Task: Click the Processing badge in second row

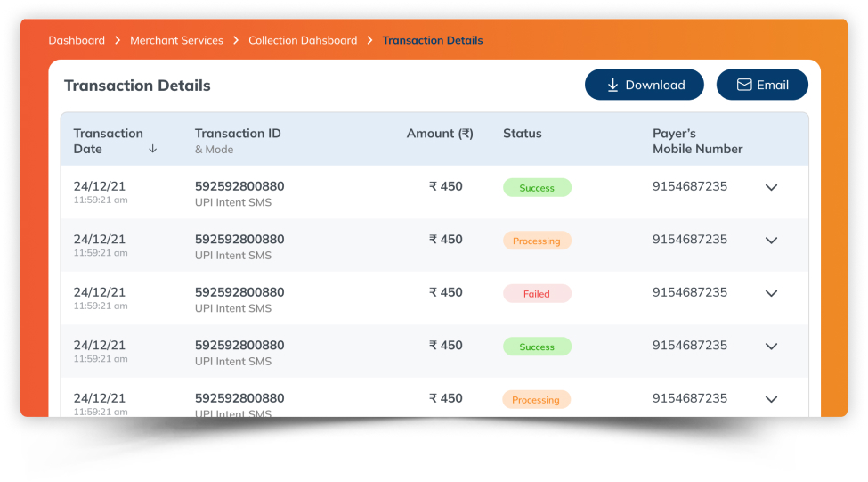Action: pos(537,241)
